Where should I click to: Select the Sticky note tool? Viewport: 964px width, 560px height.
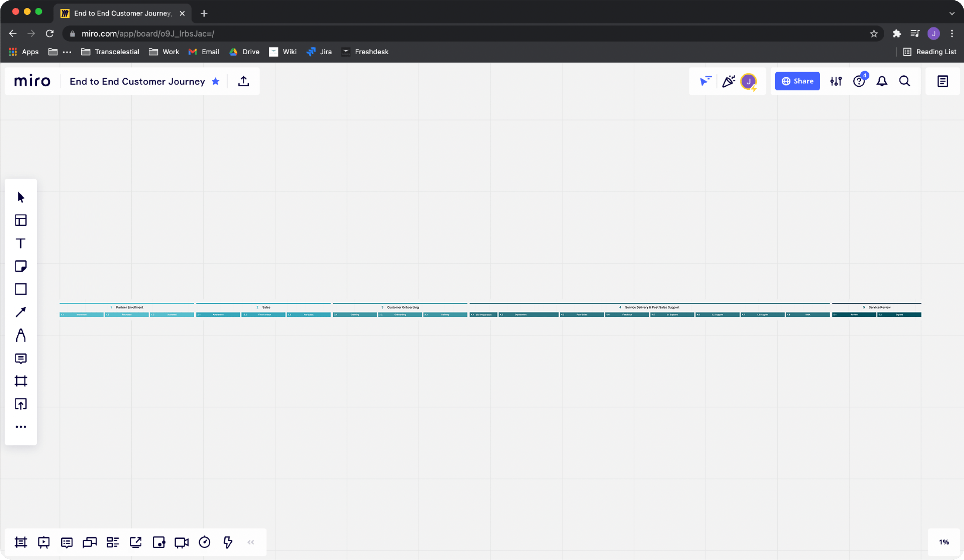click(x=21, y=266)
